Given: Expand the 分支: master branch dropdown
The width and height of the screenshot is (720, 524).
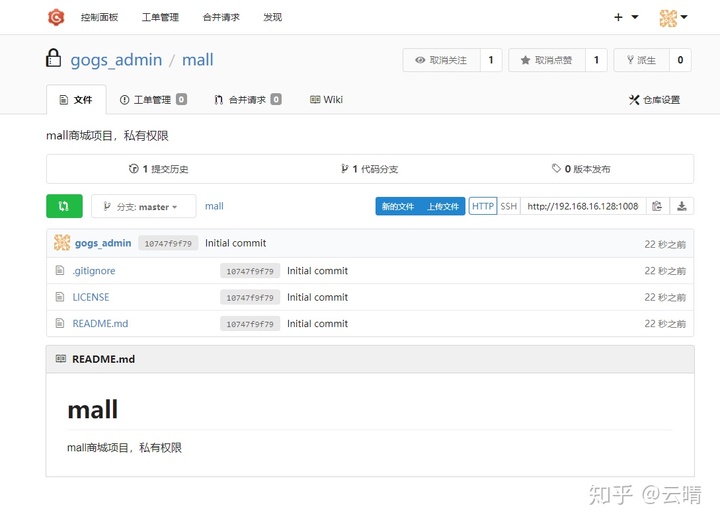Looking at the screenshot, I should [144, 206].
